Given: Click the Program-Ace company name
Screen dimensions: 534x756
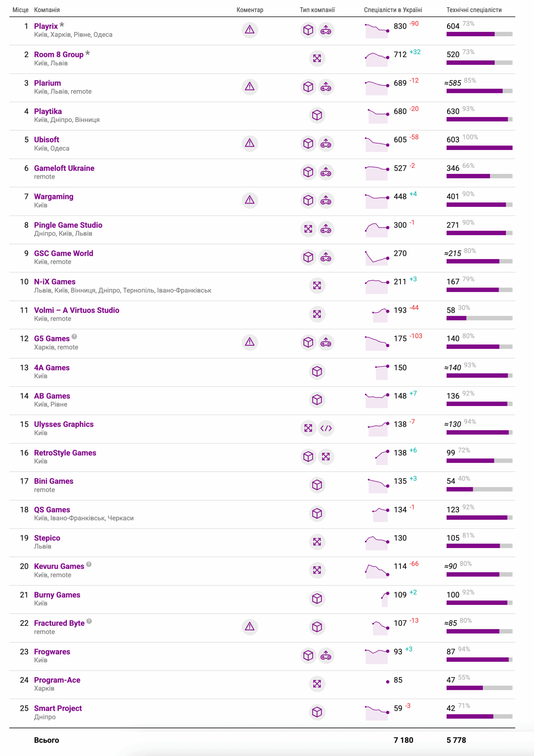Looking at the screenshot, I should point(57,680).
